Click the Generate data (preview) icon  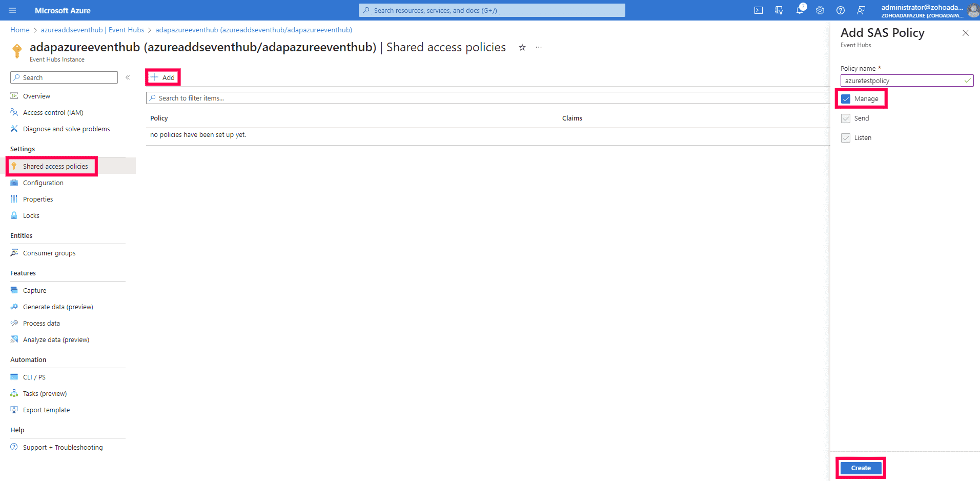14,307
